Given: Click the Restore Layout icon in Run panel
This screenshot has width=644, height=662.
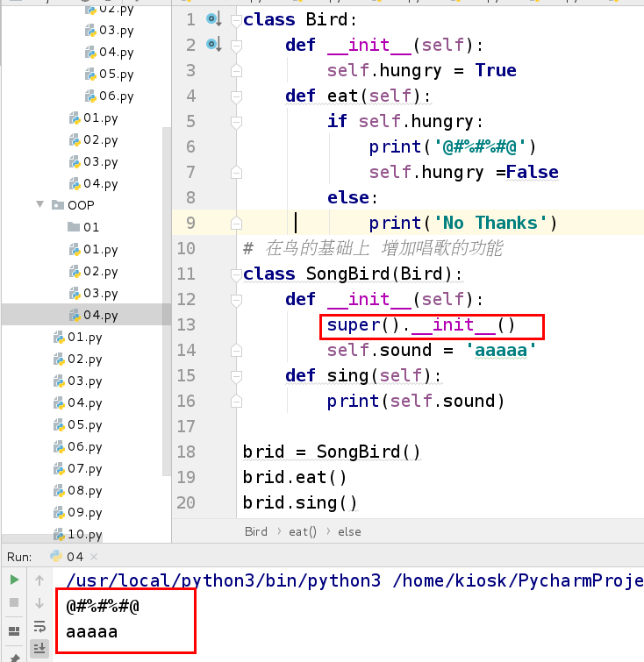Looking at the screenshot, I should click(14, 630).
